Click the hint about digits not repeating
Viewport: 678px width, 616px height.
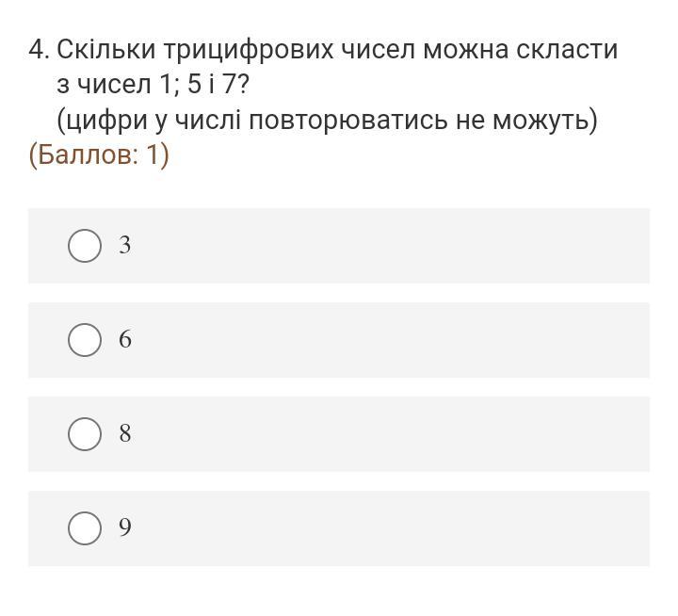click(327, 122)
